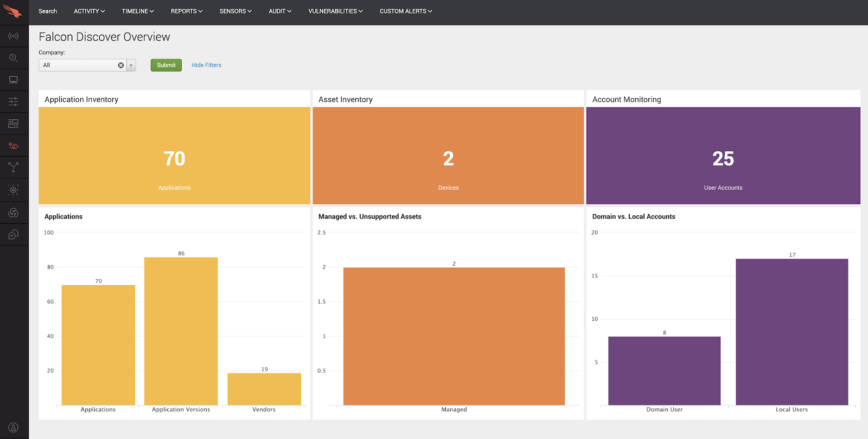The image size is (868, 439).
Task: Click the Application Versions axis label
Action: [x=181, y=410]
